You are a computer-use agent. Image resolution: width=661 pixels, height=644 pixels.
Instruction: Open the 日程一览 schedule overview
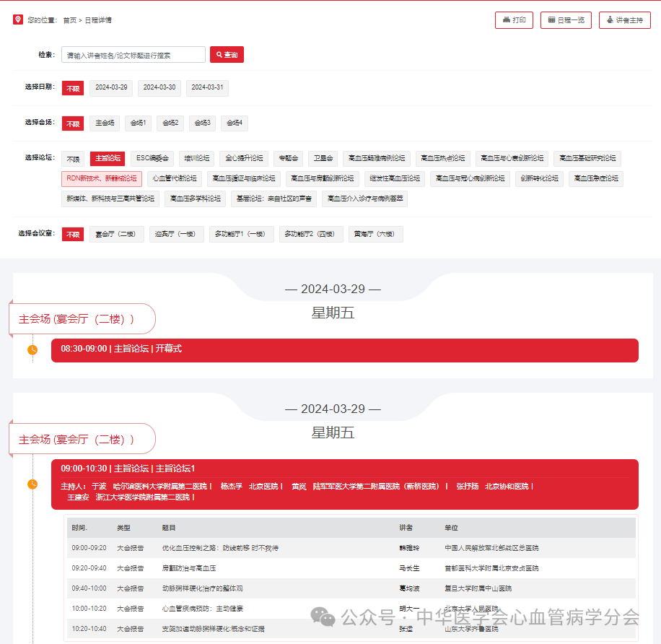566,20
